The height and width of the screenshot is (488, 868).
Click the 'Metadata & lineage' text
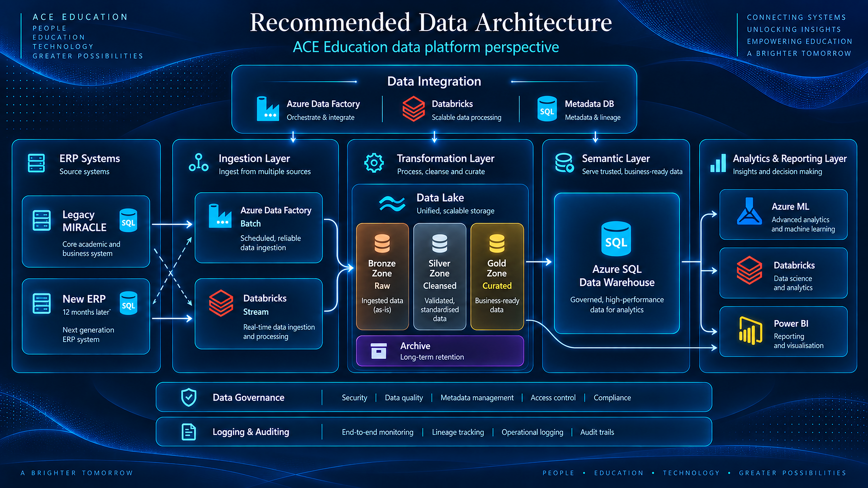(592, 117)
